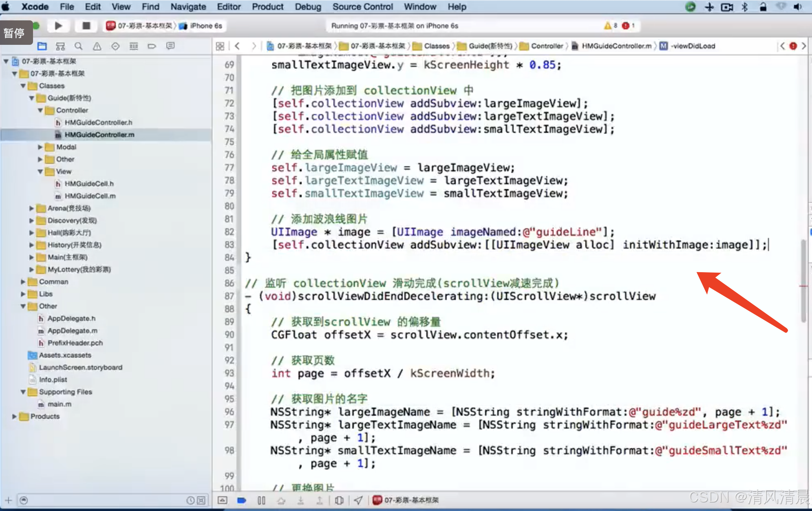Toggle breakpoints activation in debug bar

tap(242, 500)
